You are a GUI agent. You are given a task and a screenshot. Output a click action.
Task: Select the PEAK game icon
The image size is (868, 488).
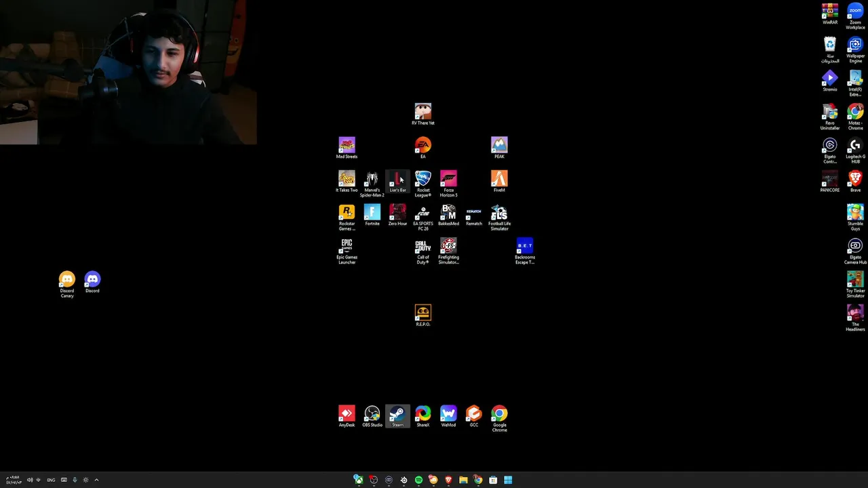(x=499, y=148)
